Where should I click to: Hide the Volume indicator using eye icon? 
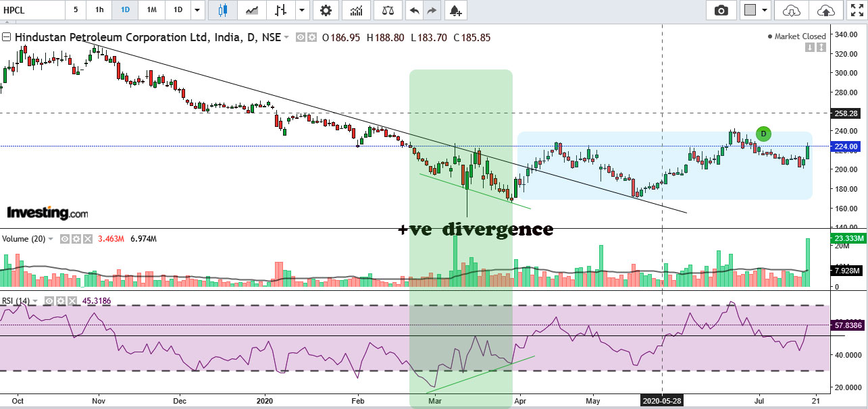pyautogui.click(x=66, y=239)
